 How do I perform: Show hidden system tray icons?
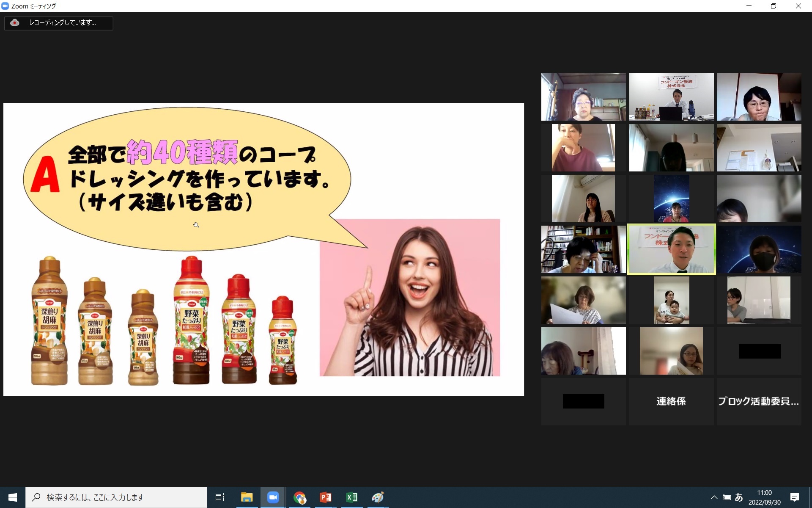click(x=714, y=497)
